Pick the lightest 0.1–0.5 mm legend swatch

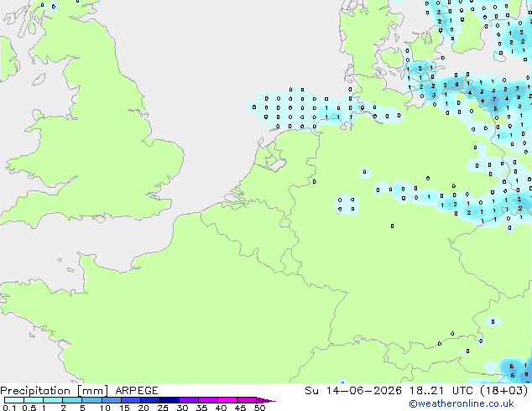14,400
